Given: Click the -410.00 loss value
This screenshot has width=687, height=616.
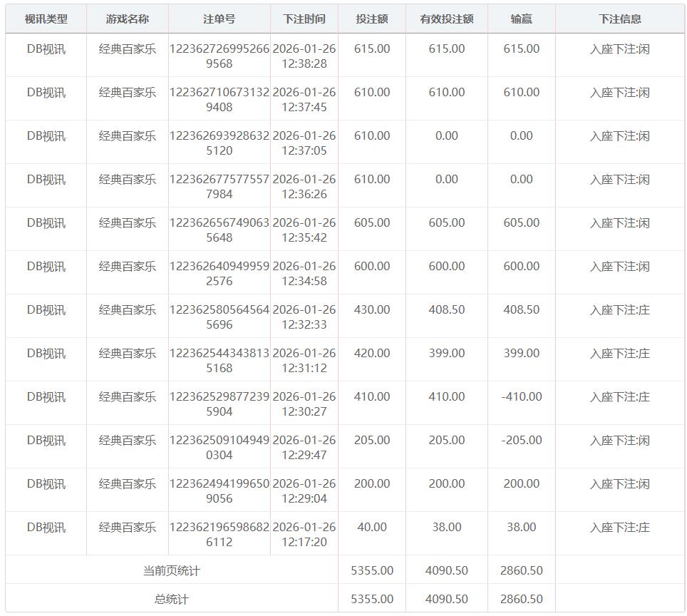Looking at the screenshot, I should 521,397.
